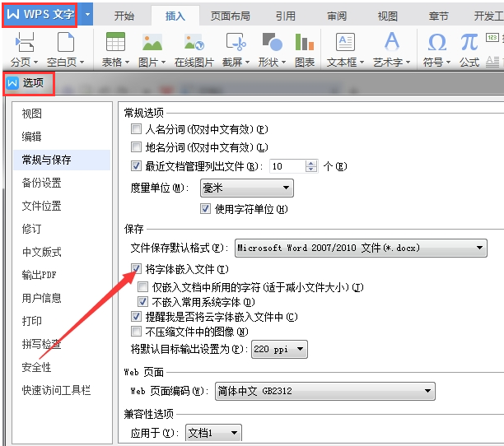Open the 引用 ribbon tab
Viewport: 504px width, 446px height.
286,16
